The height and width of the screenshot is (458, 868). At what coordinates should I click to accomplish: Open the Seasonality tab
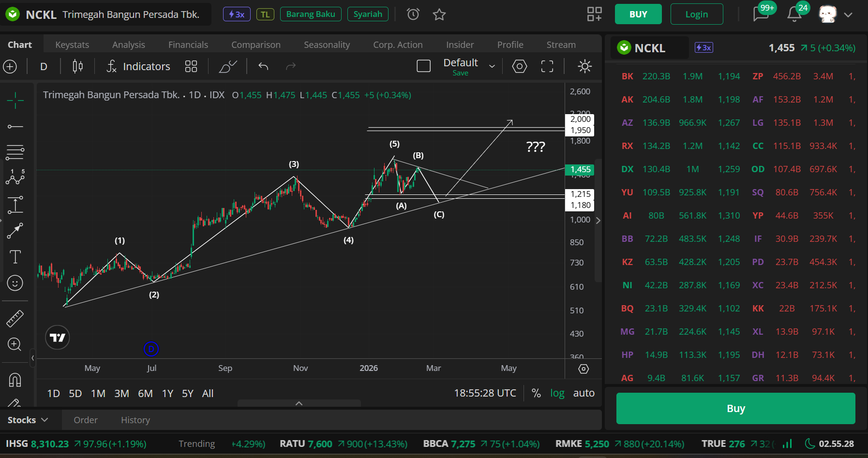327,44
